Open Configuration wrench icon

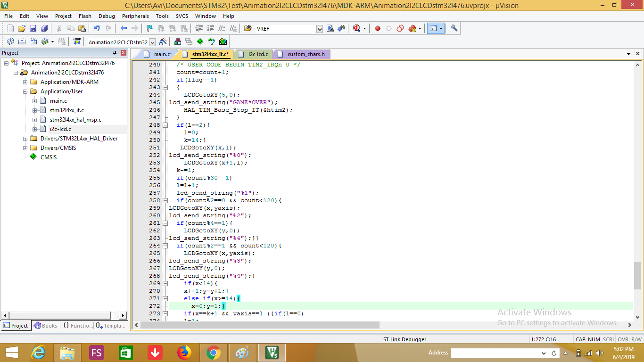pos(454,28)
